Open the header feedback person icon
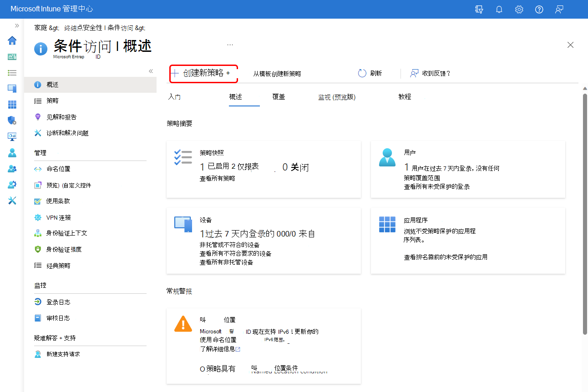This screenshot has height=392, width=588. [x=559, y=9]
